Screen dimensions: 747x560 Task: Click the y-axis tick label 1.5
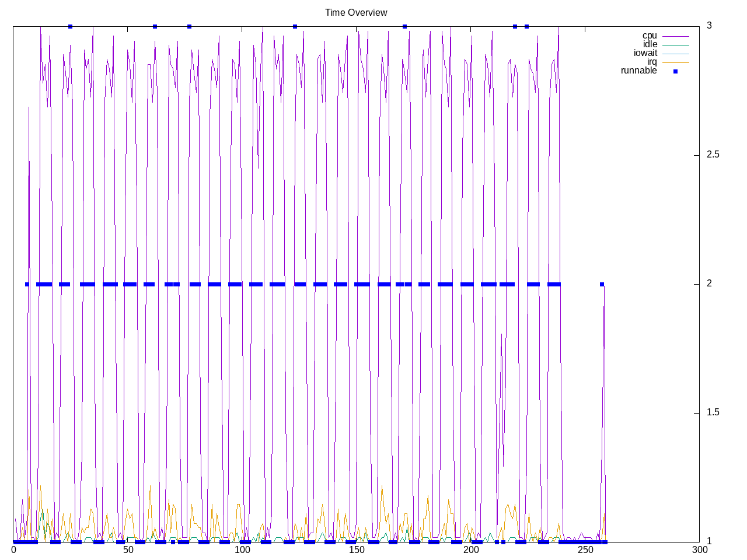tap(713, 412)
